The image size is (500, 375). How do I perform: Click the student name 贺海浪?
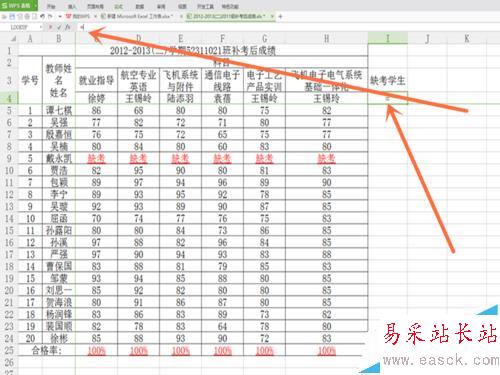click(x=59, y=302)
